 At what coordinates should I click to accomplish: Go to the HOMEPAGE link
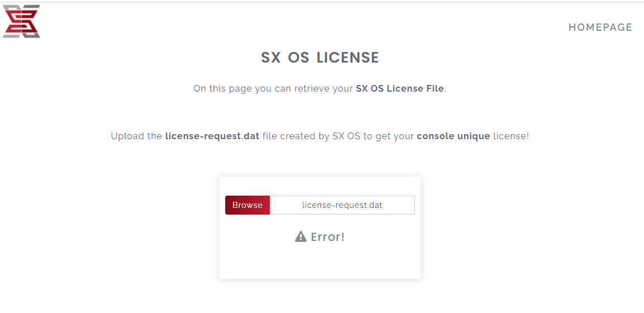[600, 27]
